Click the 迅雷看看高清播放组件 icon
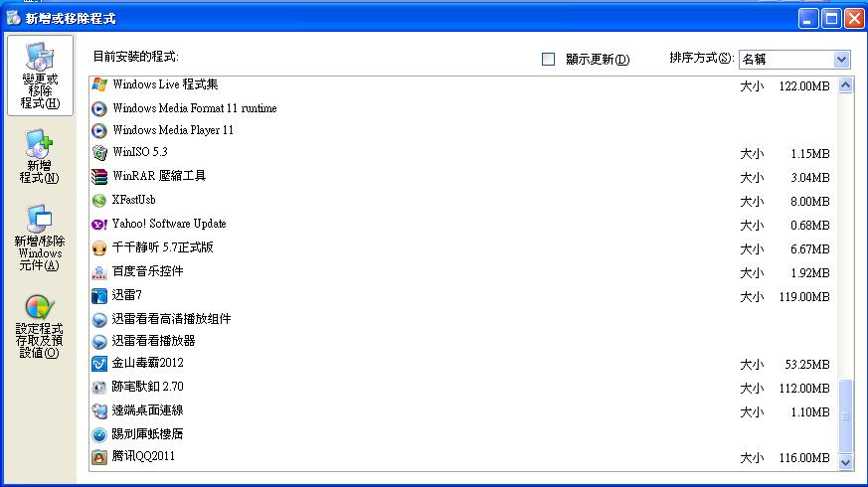868x487 pixels. click(x=99, y=320)
